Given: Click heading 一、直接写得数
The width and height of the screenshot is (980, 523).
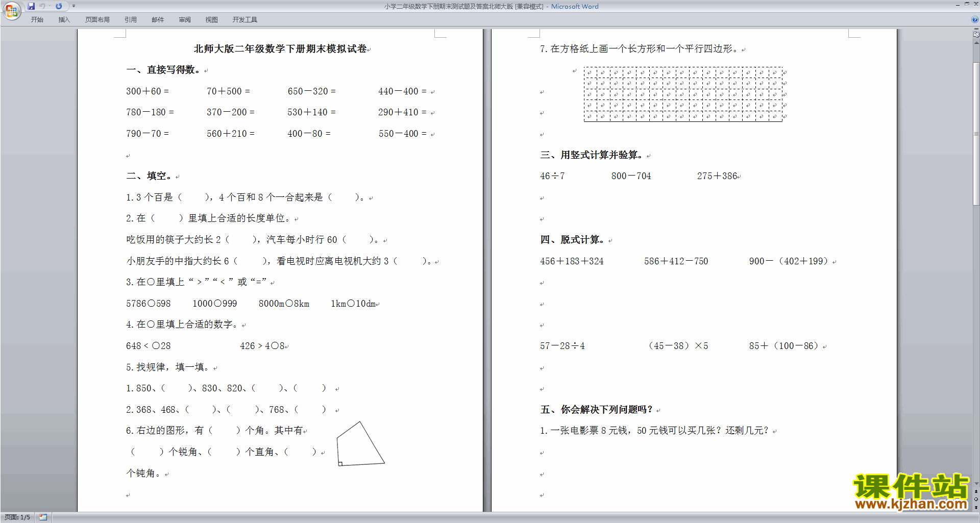Looking at the screenshot, I should coord(163,70).
